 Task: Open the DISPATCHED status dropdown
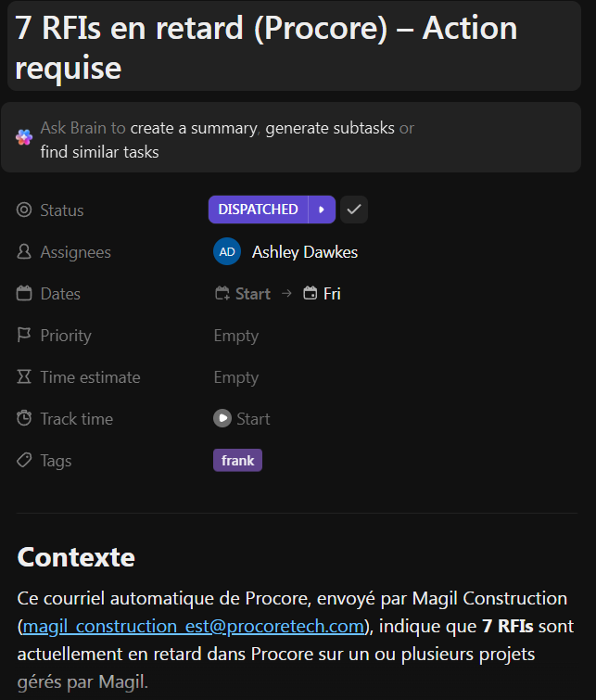pyautogui.click(x=258, y=210)
